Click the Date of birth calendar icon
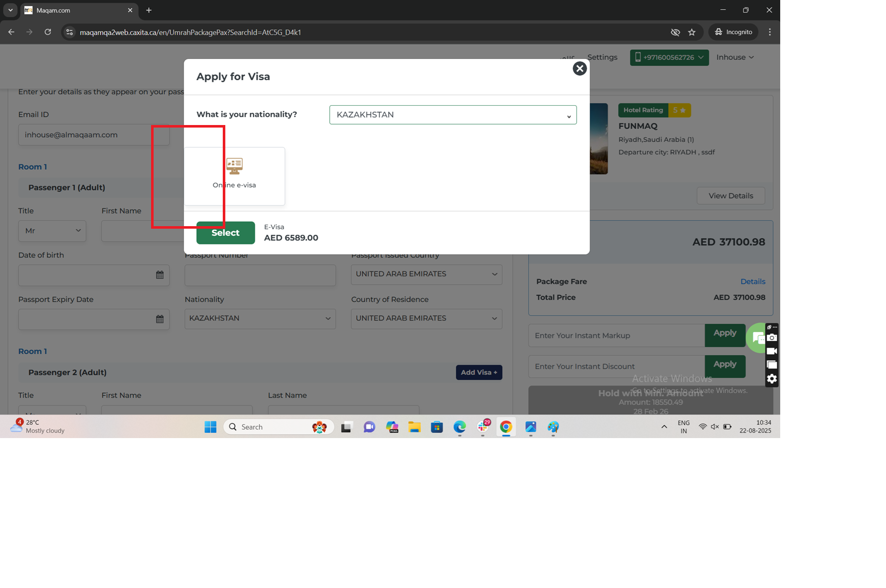 pyautogui.click(x=160, y=275)
